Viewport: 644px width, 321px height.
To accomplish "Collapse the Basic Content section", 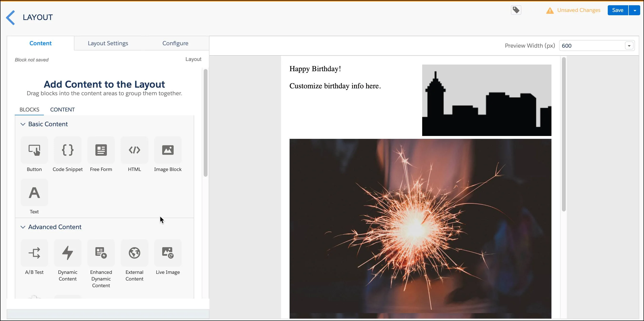I will (23, 124).
